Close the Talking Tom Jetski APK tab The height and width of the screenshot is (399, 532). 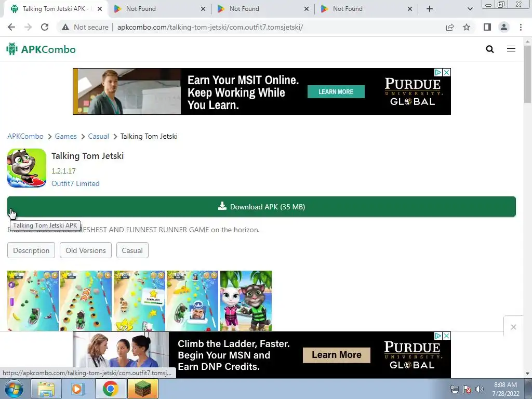click(100, 9)
